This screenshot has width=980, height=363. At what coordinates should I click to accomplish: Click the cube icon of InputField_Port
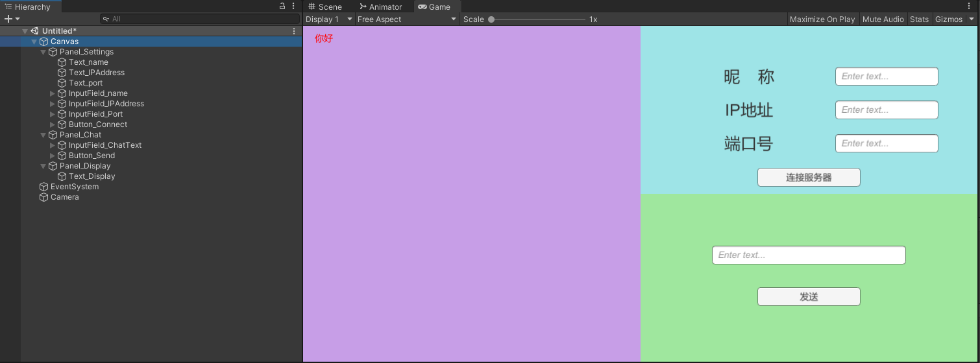click(62, 114)
